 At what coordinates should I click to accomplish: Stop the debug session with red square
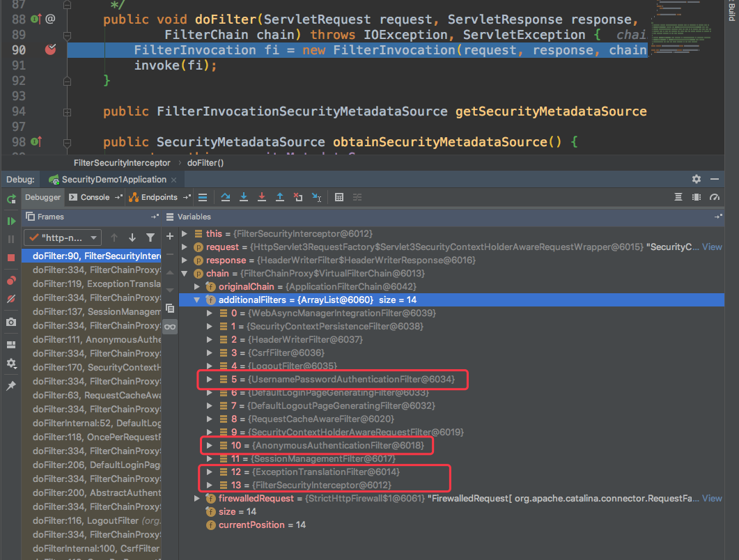click(11, 257)
